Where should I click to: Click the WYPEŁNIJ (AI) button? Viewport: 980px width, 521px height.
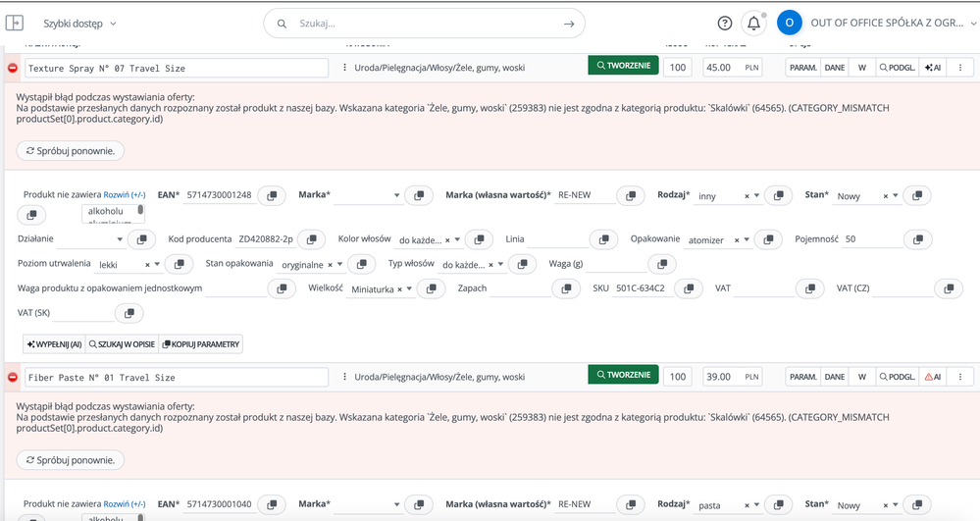[54, 344]
